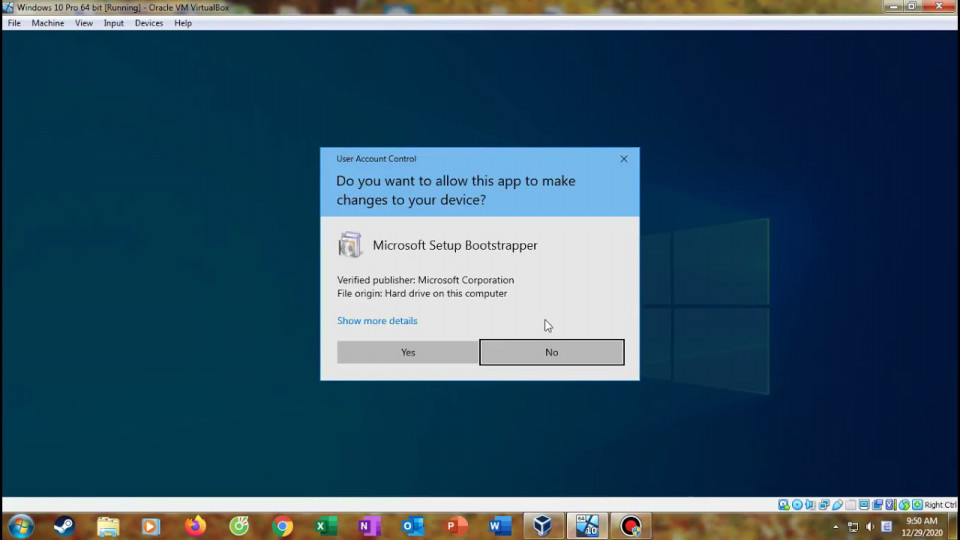Open the View menu

click(84, 23)
